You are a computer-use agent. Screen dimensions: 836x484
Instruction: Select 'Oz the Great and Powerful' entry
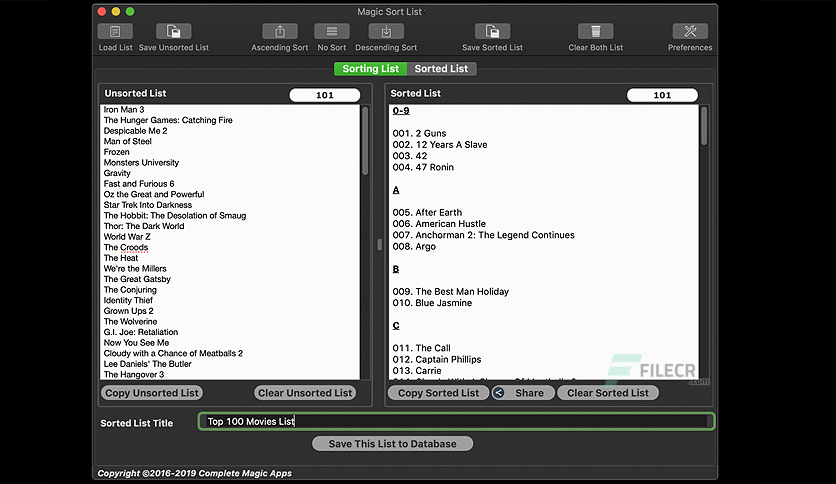[x=154, y=195]
